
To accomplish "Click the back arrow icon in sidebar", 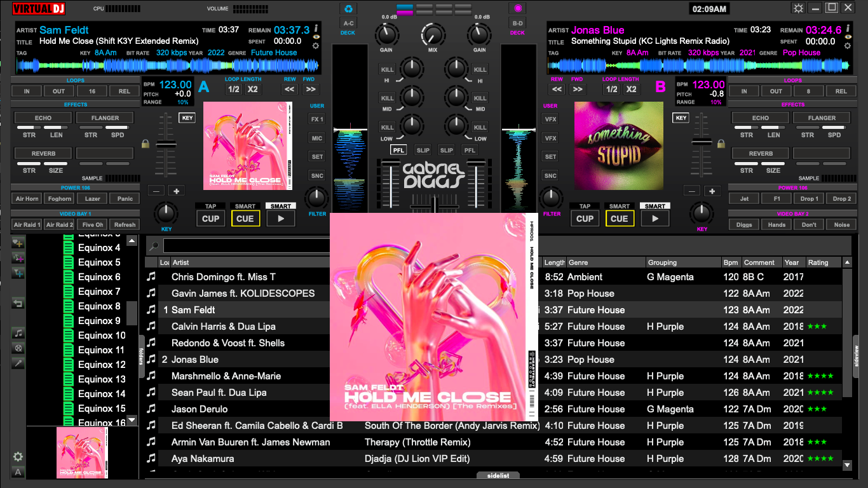I will [18, 304].
